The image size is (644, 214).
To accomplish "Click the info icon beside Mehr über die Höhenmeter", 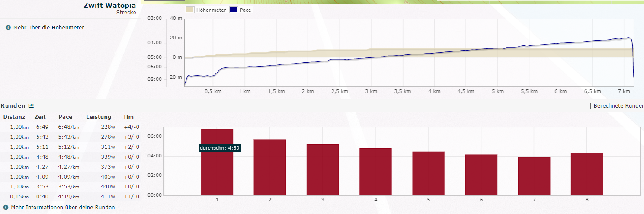I will coord(8,28).
